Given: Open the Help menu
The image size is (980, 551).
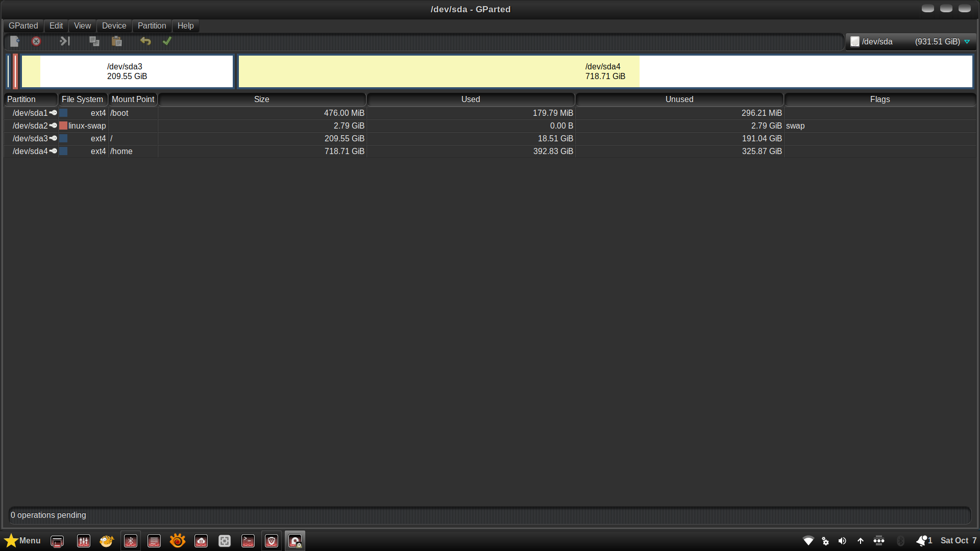Looking at the screenshot, I should tap(185, 26).
